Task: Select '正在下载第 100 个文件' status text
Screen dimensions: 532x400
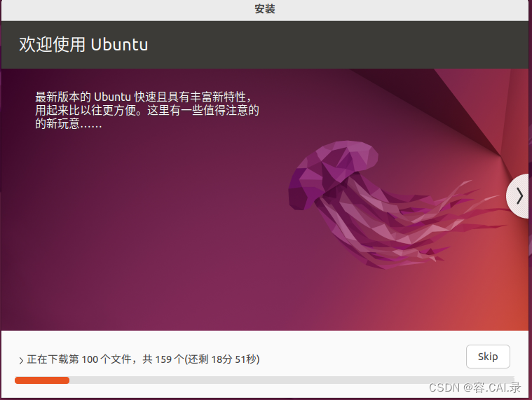Action: (79, 359)
